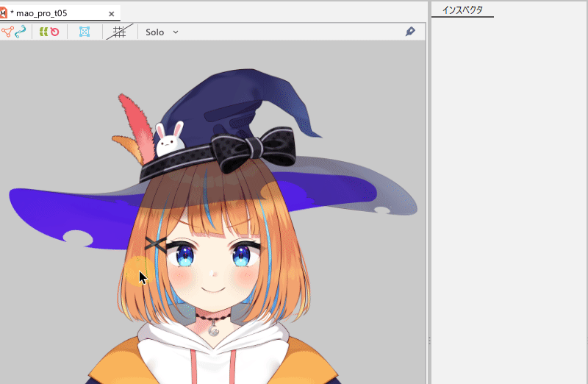The image size is (588, 384).
Task: Close the mao_pro_t05 tab
Action: [x=112, y=13]
